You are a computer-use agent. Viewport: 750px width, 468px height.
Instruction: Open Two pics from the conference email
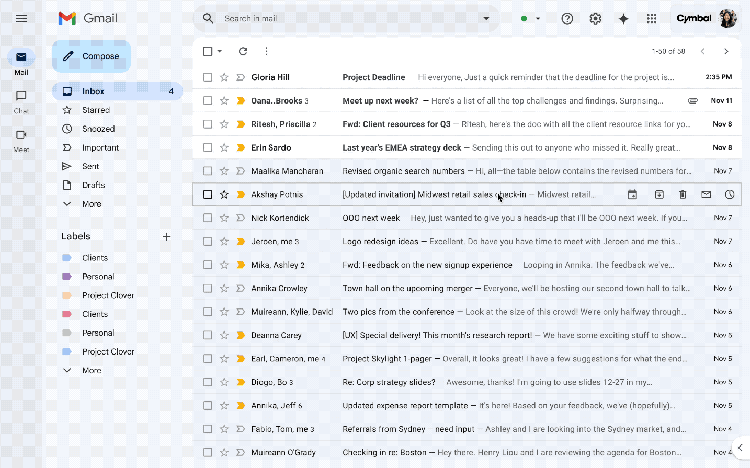pos(467,312)
